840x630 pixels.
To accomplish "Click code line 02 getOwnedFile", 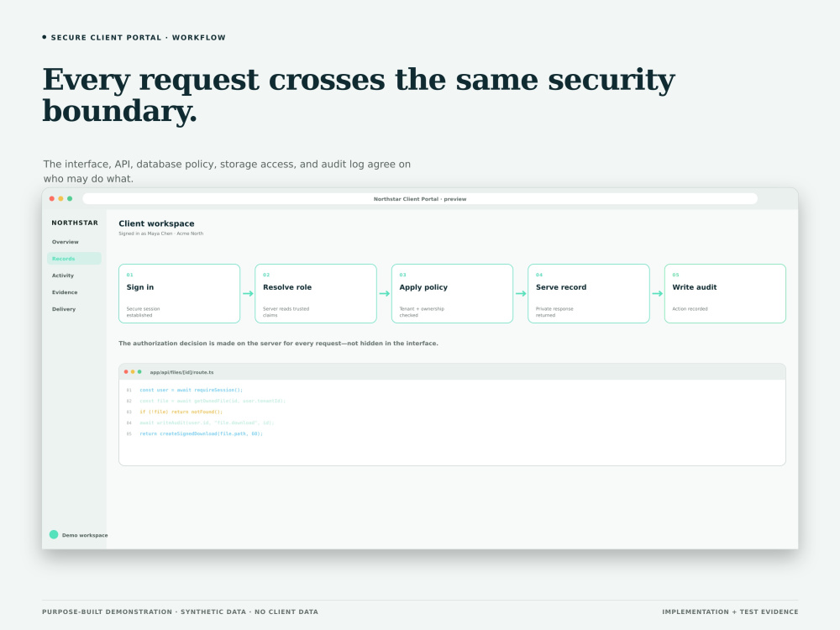I will 213,401.
